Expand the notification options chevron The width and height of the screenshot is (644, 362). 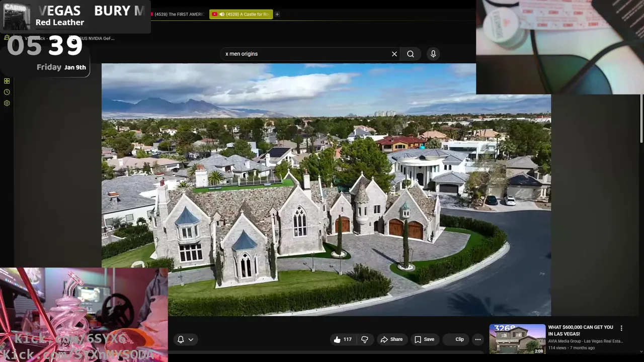191,339
